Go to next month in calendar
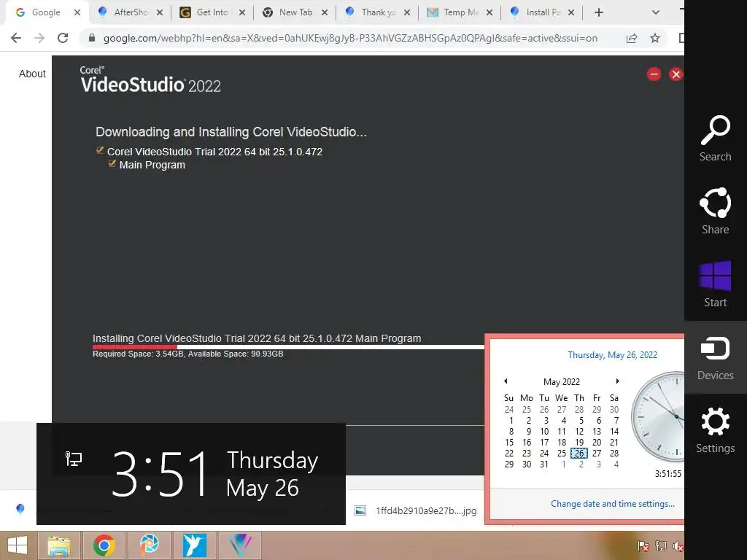The height and width of the screenshot is (560, 747). point(617,381)
